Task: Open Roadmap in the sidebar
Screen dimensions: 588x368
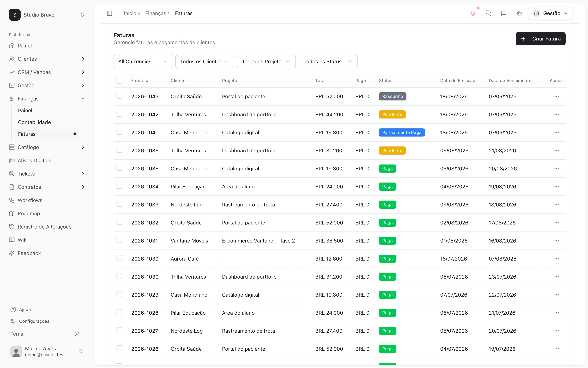Action: tap(47, 213)
